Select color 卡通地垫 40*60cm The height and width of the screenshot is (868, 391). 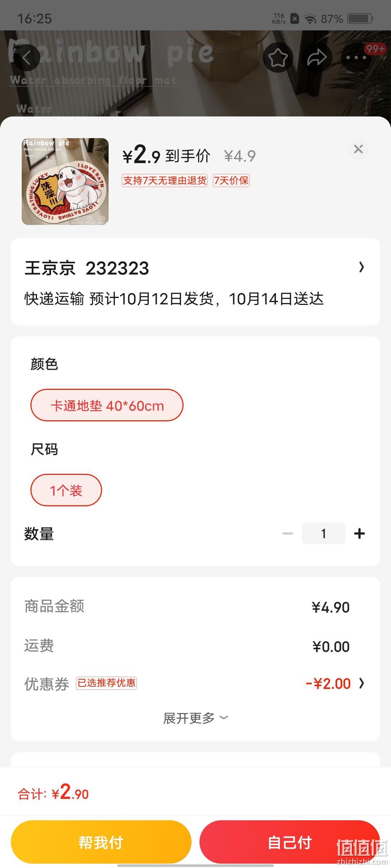coord(107,405)
